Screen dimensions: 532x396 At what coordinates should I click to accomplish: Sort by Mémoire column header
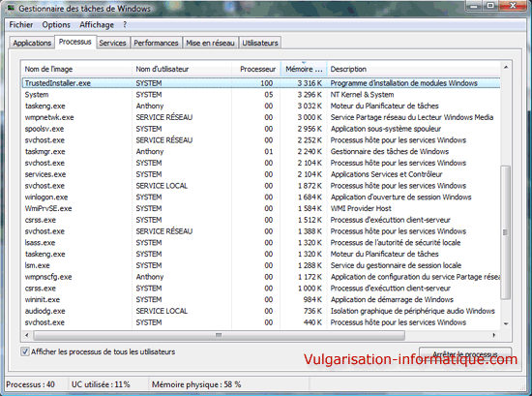click(304, 69)
